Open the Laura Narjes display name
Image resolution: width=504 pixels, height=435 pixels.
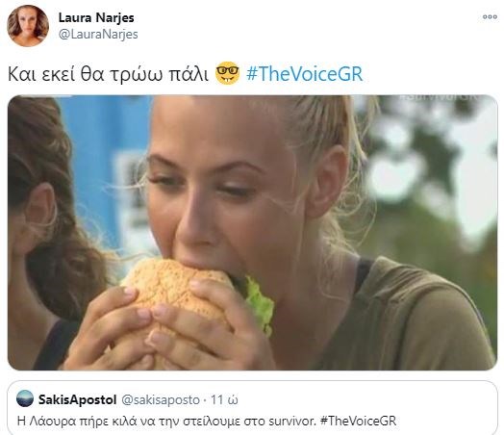(x=96, y=17)
